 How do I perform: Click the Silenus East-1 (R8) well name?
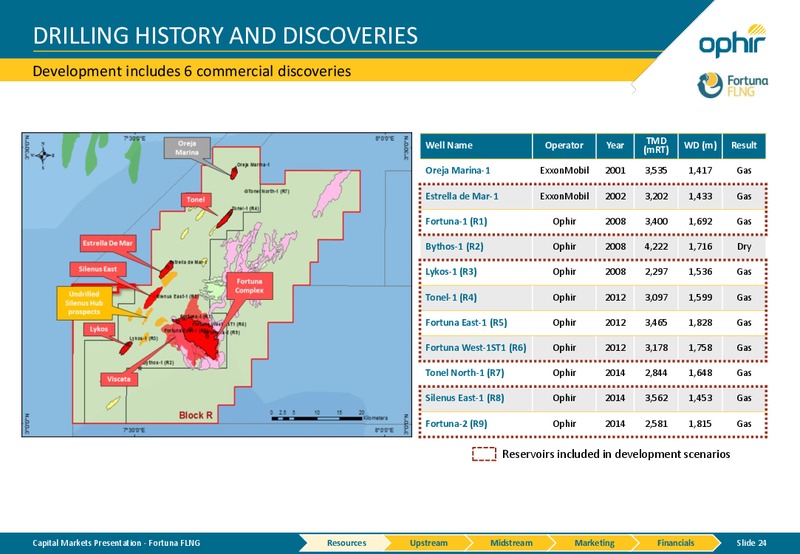[x=464, y=398]
